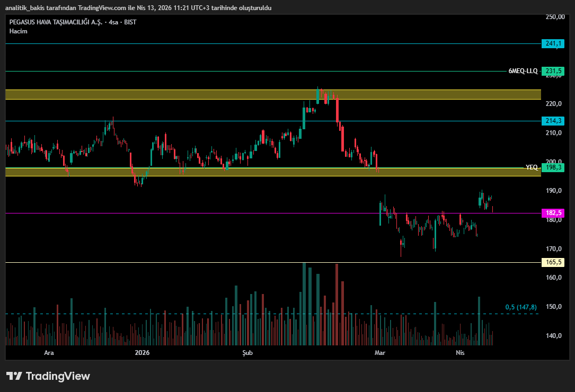Click the 2026 label on time axis
Image resolution: width=575 pixels, height=392 pixels.
[142, 353]
